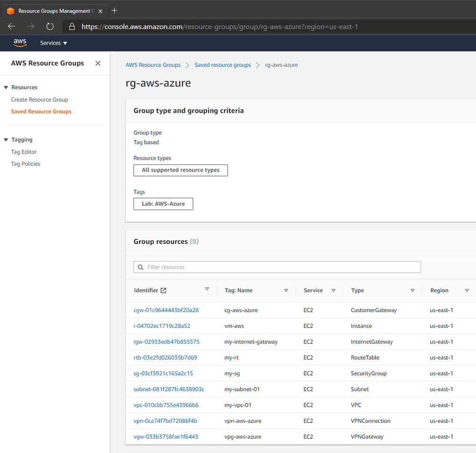The height and width of the screenshot is (453, 476).
Task: Click the my-subnet-01 name cell
Action: point(242,389)
